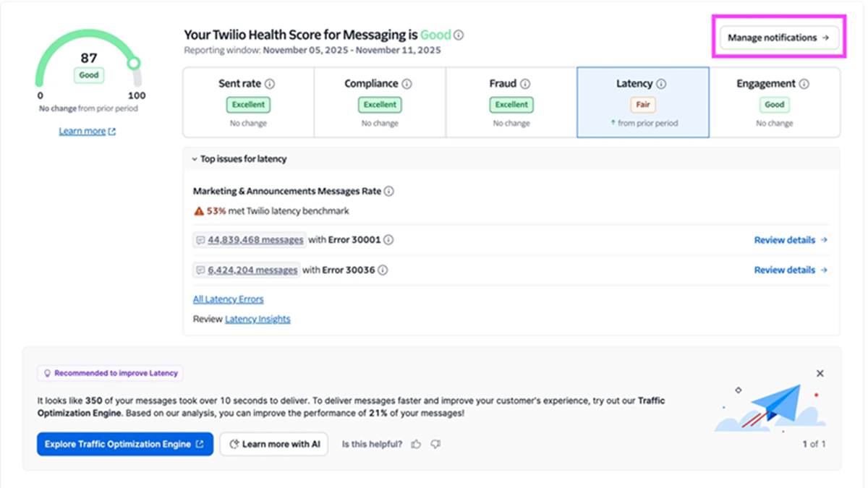Viewport: 868px width, 488px height.
Task: Give thumbs up feedback on the recommendation
Action: [x=416, y=444]
